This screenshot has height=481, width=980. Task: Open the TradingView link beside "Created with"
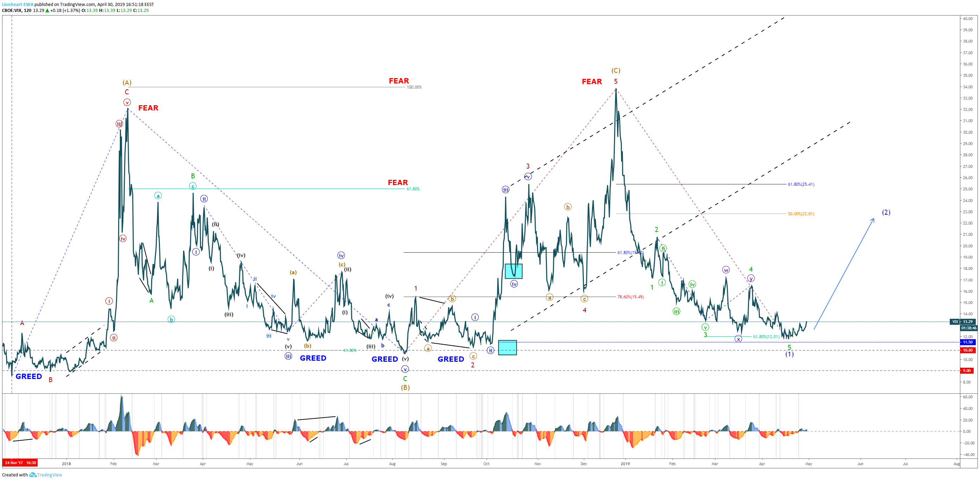tap(50, 475)
